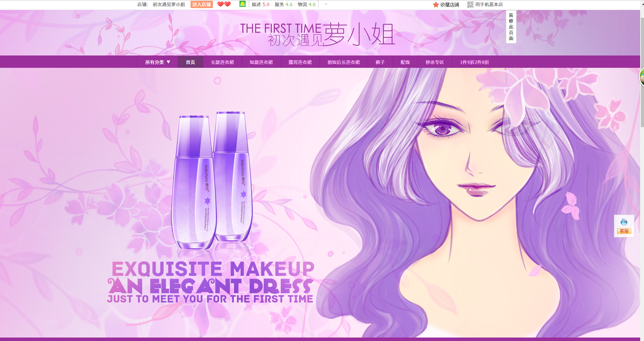Click the green shield badge icon
The image size is (644, 341).
click(x=243, y=4)
